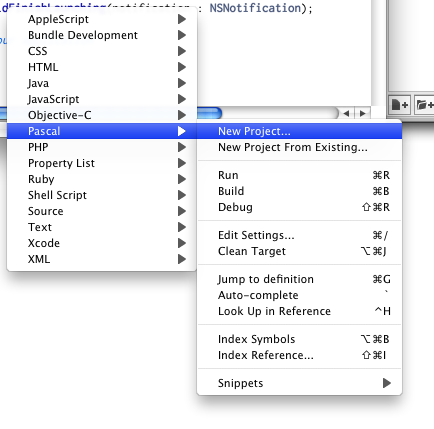This screenshot has width=434, height=429.
Task: Click the new folder icon button
Action: point(425,105)
